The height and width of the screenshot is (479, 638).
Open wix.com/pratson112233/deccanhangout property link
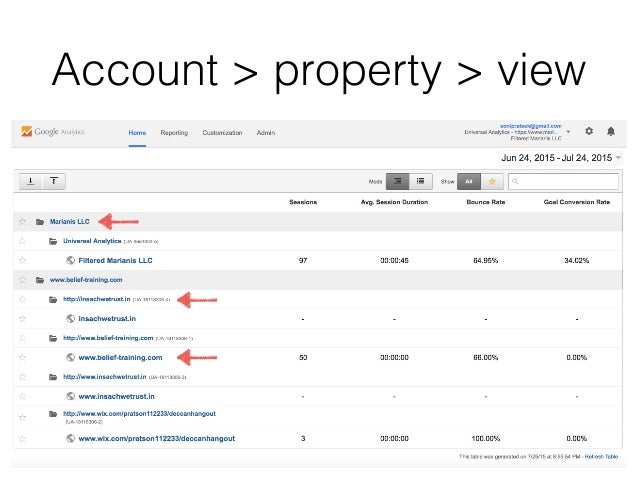point(139,413)
